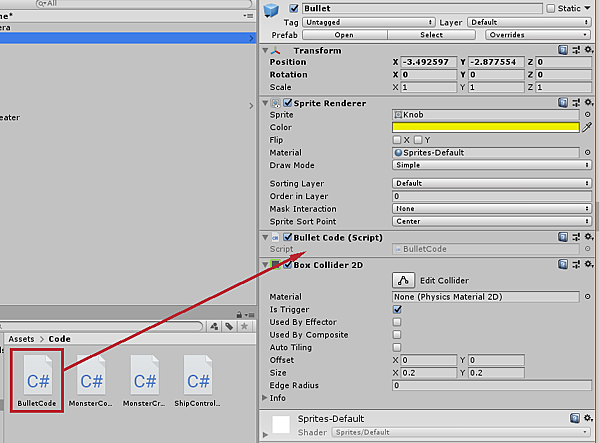Click Assets in the Project breadcrumb
Image resolution: width=600 pixels, height=443 pixels.
[21, 339]
